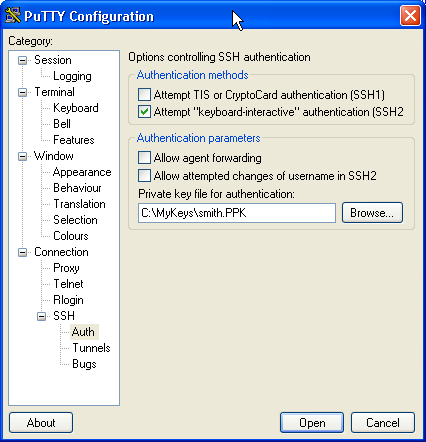Click the 'Private key file for authentication:' label

(x=216, y=194)
